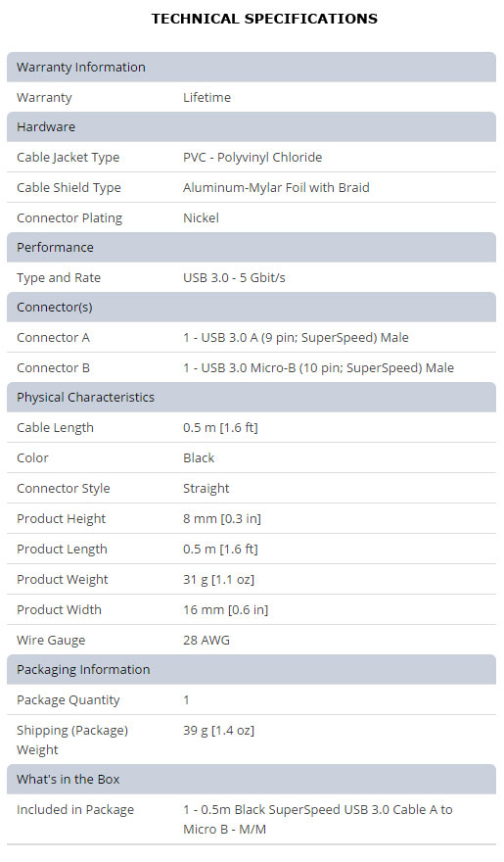The height and width of the screenshot is (862, 504).
Task: Collapse the Performance section header
Action: point(252,248)
